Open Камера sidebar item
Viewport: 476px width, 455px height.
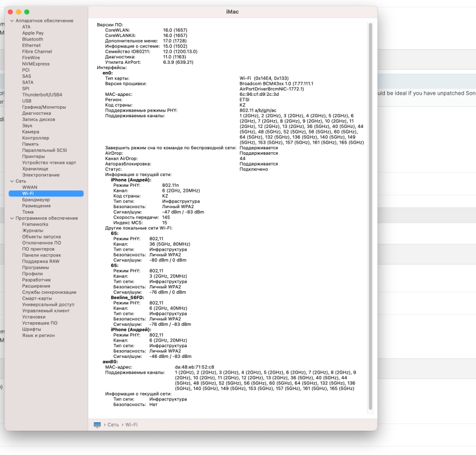(30, 132)
